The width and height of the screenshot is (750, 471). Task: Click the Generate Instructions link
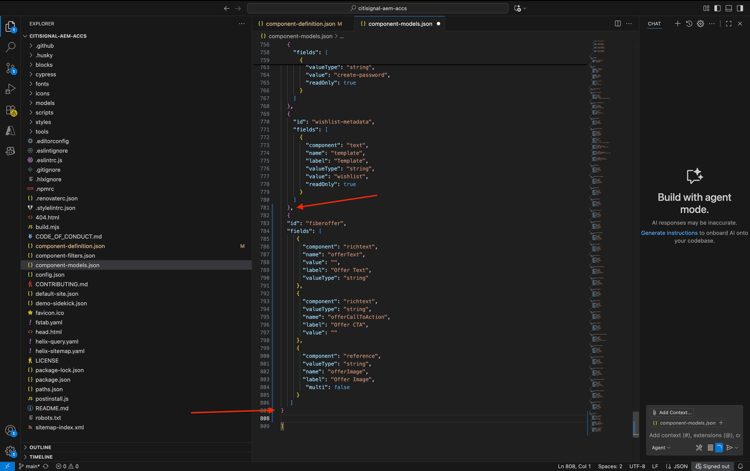point(669,233)
